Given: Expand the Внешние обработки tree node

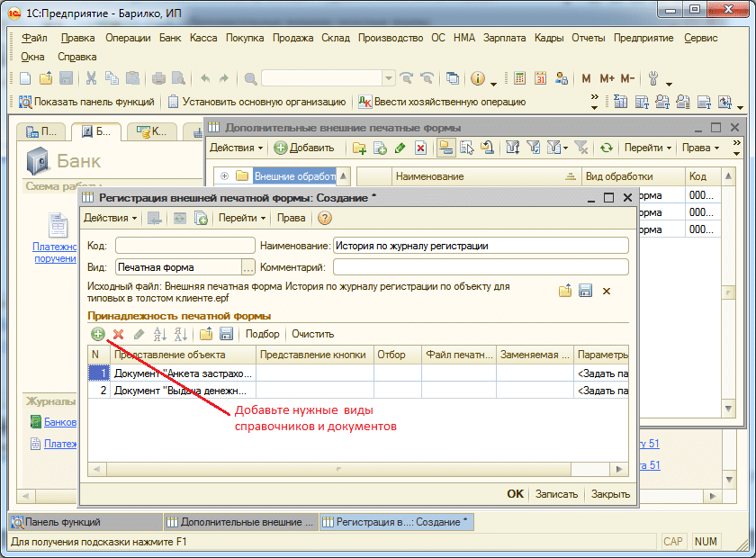Looking at the screenshot, I should coord(224,176).
